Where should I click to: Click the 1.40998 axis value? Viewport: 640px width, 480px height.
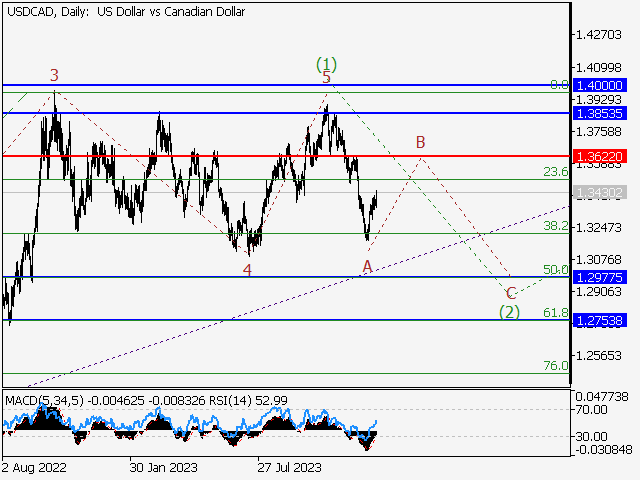[x=599, y=67]
